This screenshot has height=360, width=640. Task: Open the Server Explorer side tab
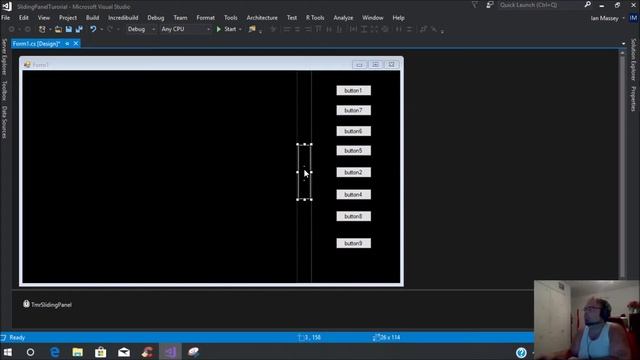pos(4,58)
